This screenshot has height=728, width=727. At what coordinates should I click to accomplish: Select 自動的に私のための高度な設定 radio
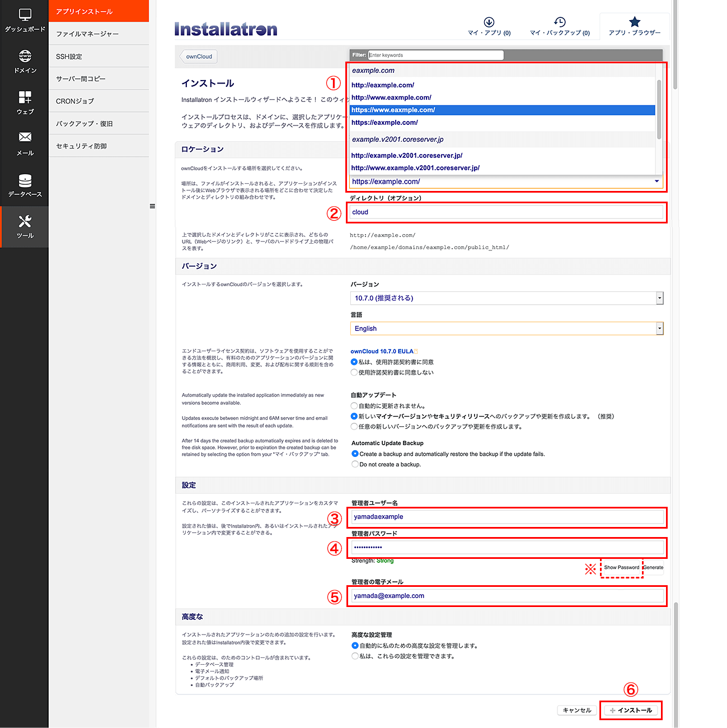(355, 646)
